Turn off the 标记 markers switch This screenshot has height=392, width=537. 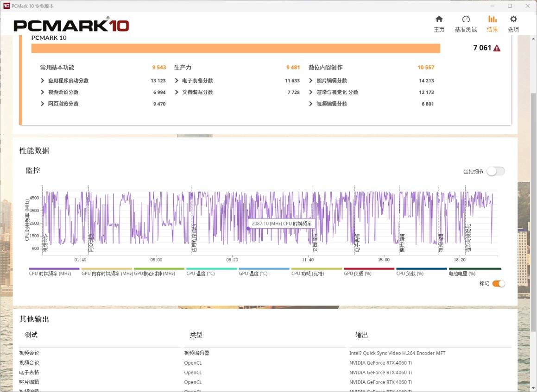tap(498, 284)
